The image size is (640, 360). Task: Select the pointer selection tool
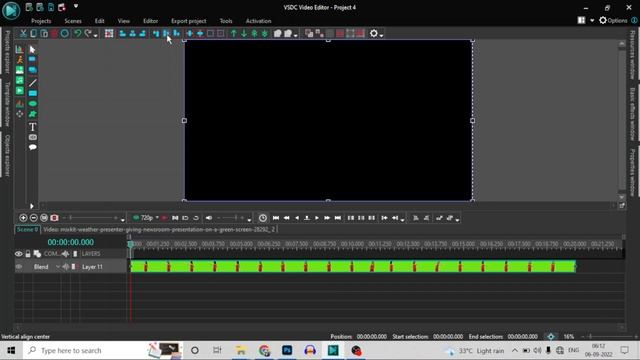33,49
